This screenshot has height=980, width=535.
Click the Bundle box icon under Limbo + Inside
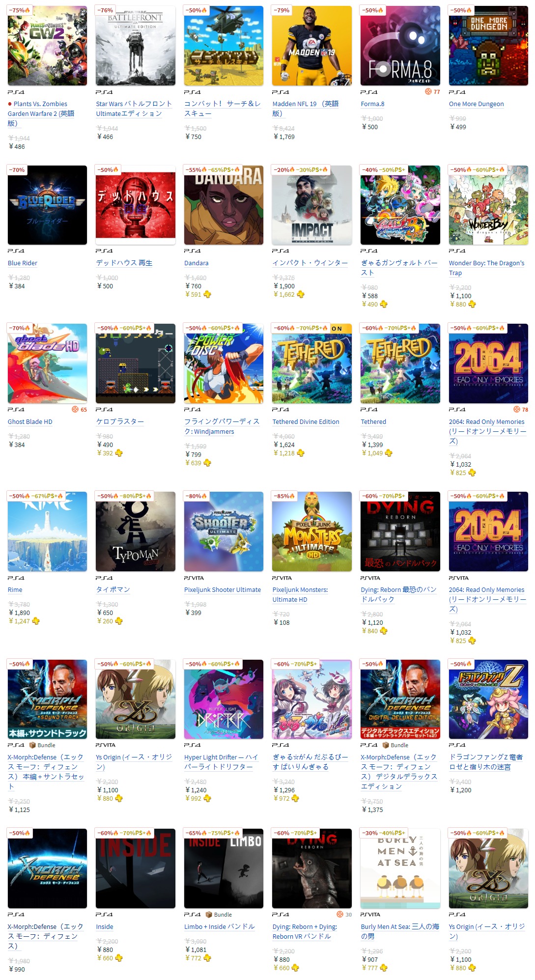click(x=209, y=915)
